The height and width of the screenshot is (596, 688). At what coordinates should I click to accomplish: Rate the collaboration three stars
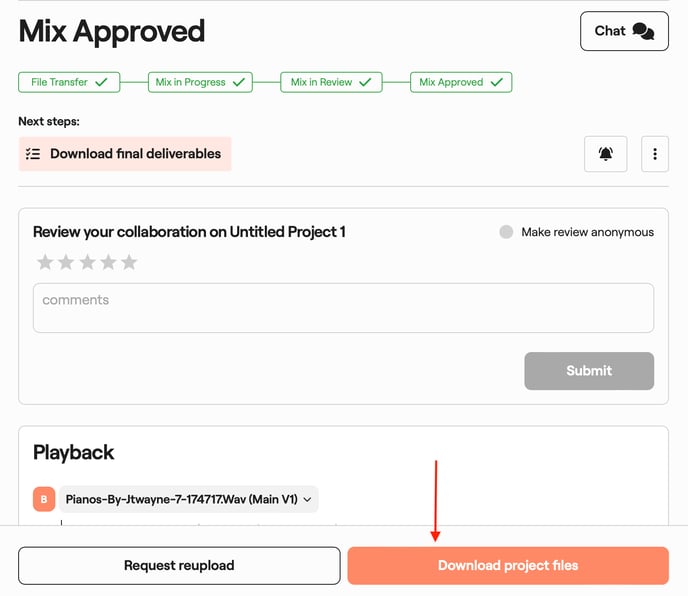pyautogui.click(x=86, y=263)
